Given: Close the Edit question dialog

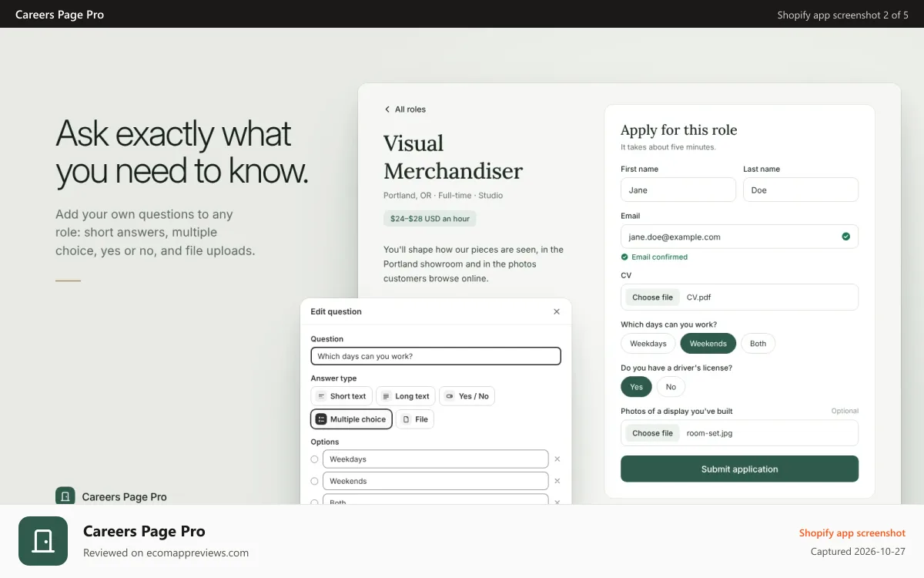Looking at the screenshot, I should tap(557, 311).
